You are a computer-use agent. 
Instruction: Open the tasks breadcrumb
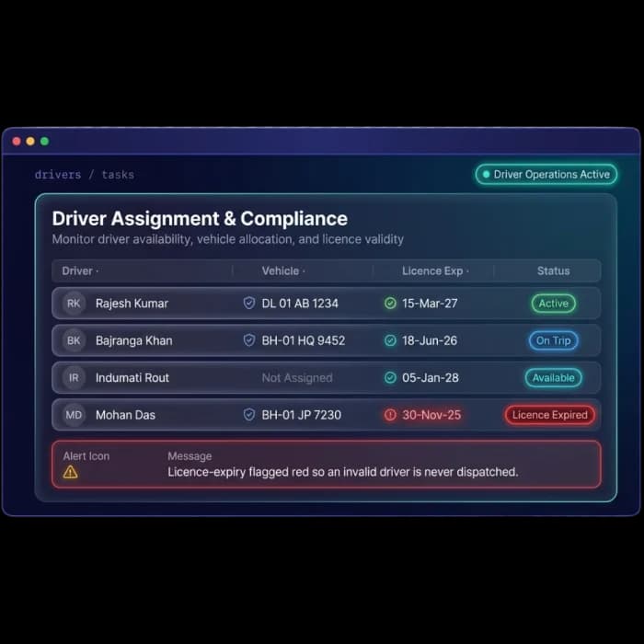coord(118,175)
